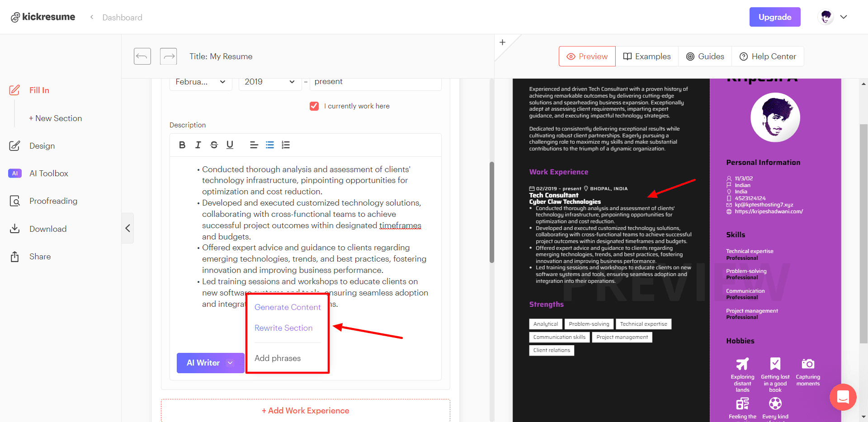
Task: Click the Technical expertise strength tag
Action: point(644,324)
